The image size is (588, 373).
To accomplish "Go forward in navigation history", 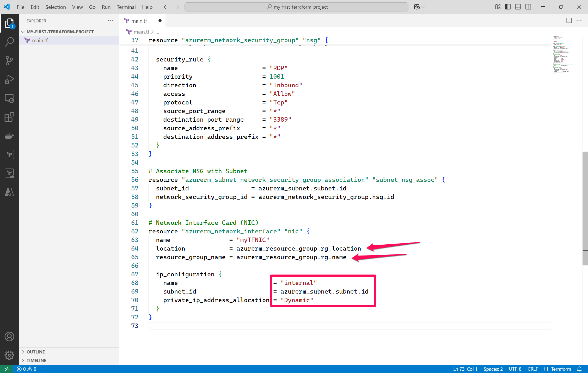I will coord(176,7).
